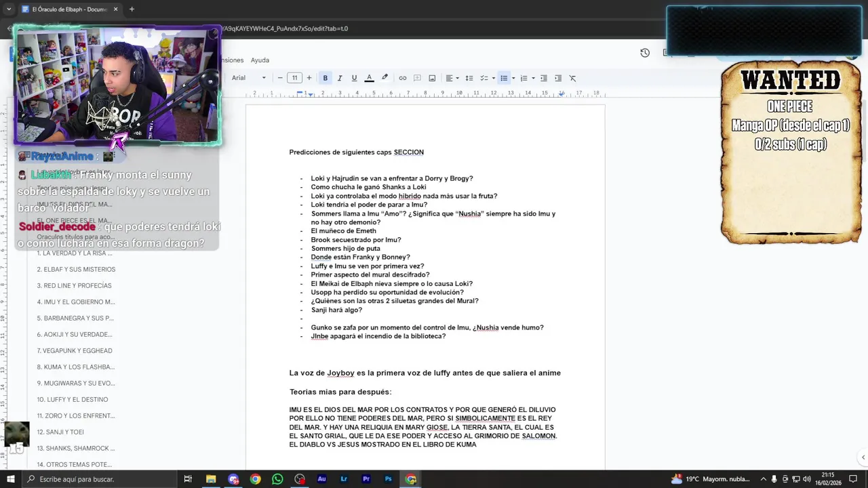Open a new browser tab
The image size is (868, 488).
[132, 9]
